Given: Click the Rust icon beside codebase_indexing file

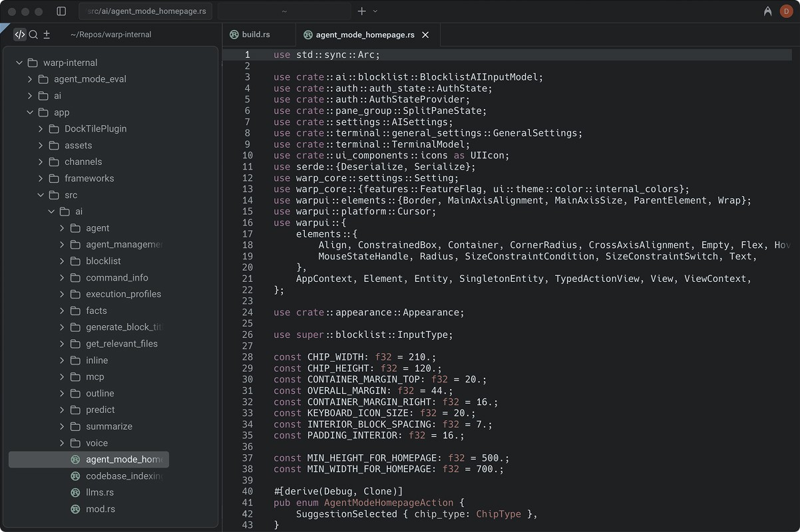Looking at the screenshot, I should click(75, 476).
